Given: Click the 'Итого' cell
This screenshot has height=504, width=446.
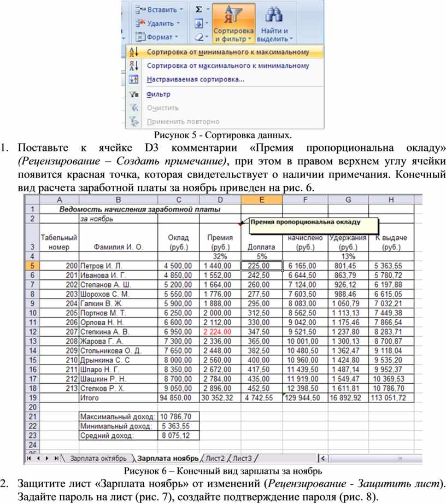Looking at the screenshot, I should click(x=118, y=397).
